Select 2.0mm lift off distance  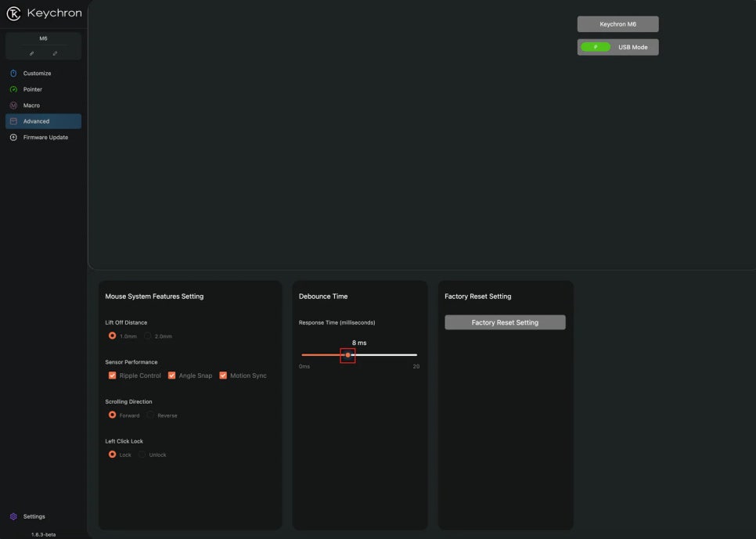[x=148, y=336]
